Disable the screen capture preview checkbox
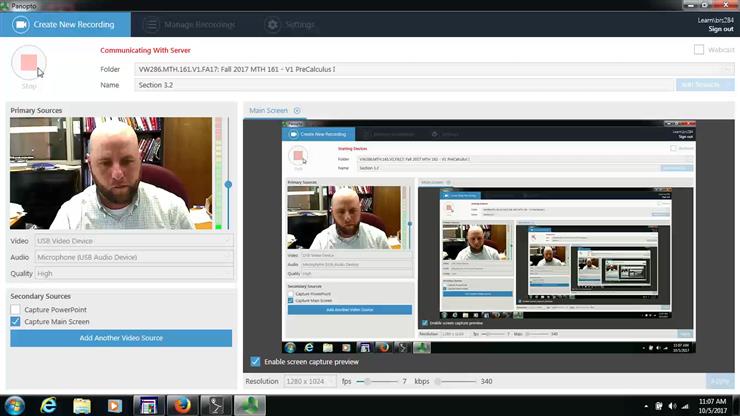Image resolution: width=740 pixels, height=416 pixels. coord(256,361)
